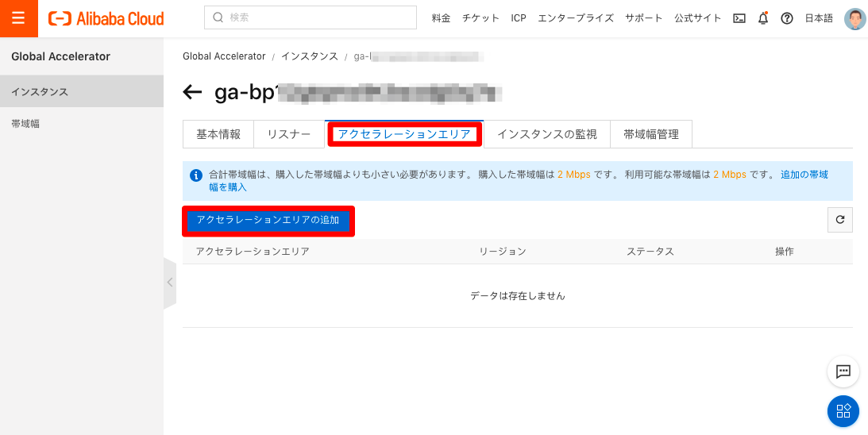Switch to the リスナー tab
Image resolution: width=868 pixels, height=435 pixels.
[289, 134]
